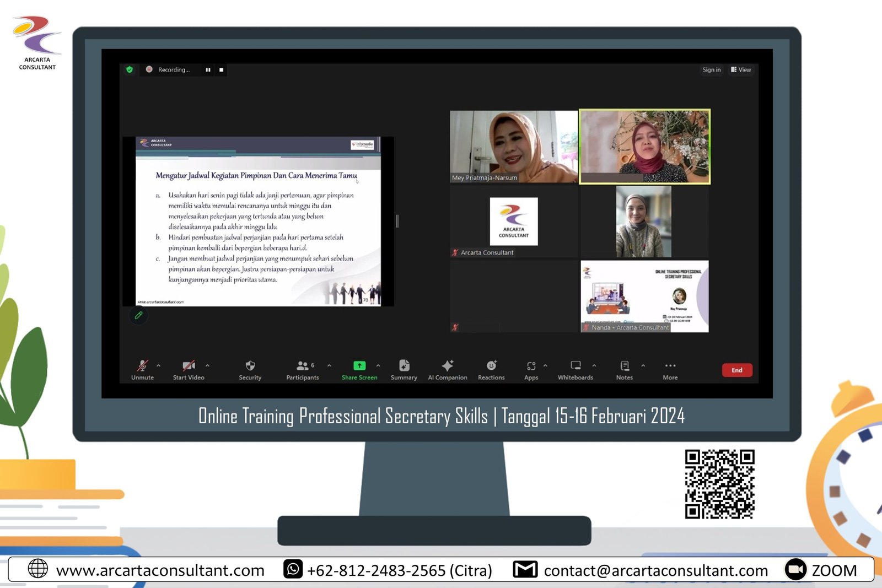Image resolution: width=882 pixels, height=588 pixels.
Task: Click the Sign in link
Action: tap(711, 70)
